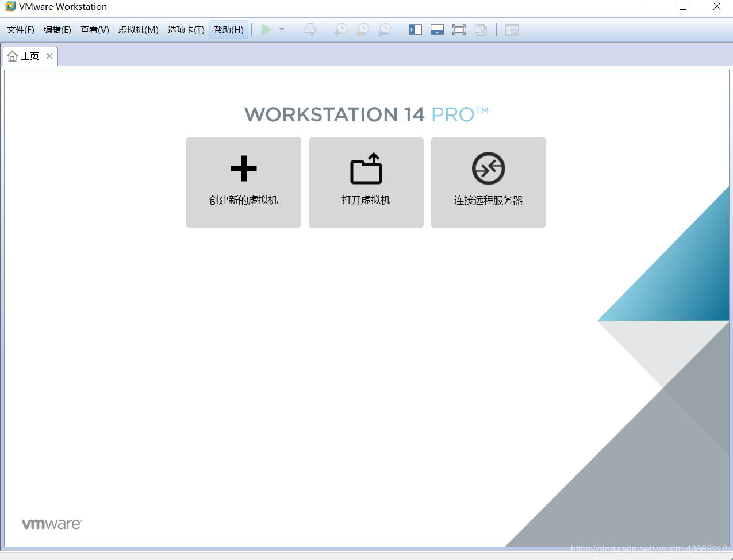Click the VMware Workstation title bar icon

(10, 6)
